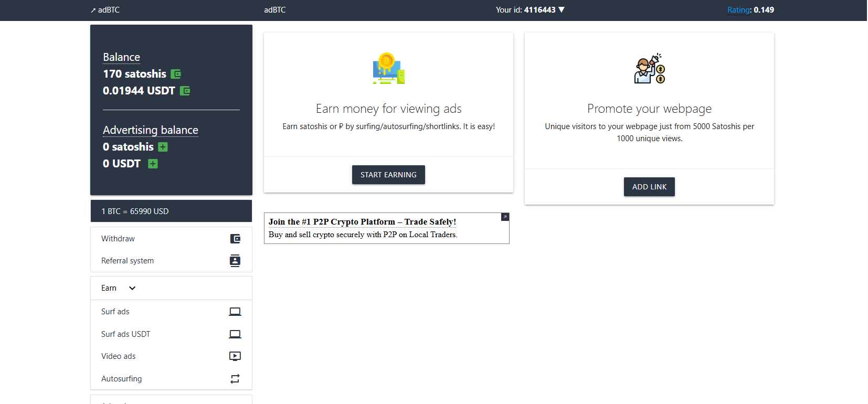Open the Referral system page
The image size is (868, 404).
(171, 261)
